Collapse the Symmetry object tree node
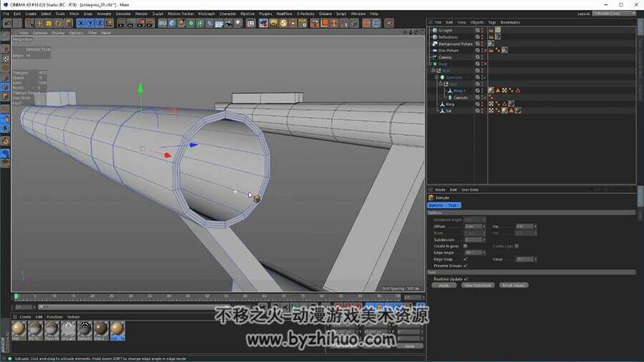The height and width of the screenshot is (362, 644). coord(437,77)
